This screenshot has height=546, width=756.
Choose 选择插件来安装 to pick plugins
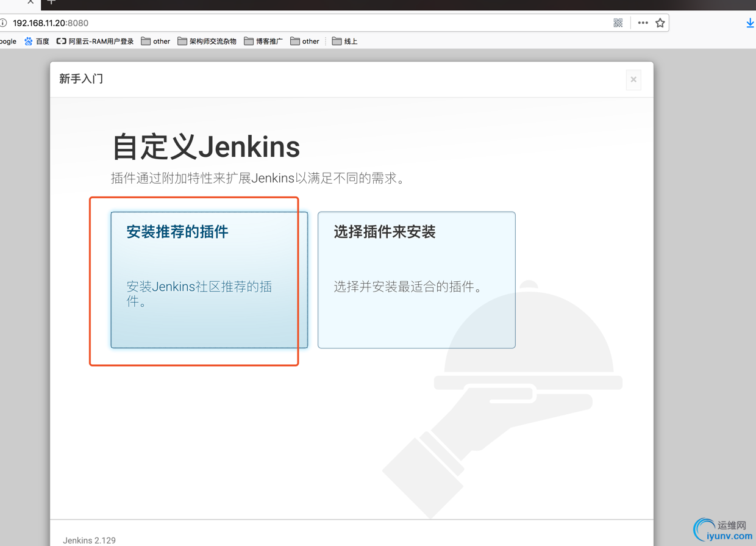coord(416,280)
